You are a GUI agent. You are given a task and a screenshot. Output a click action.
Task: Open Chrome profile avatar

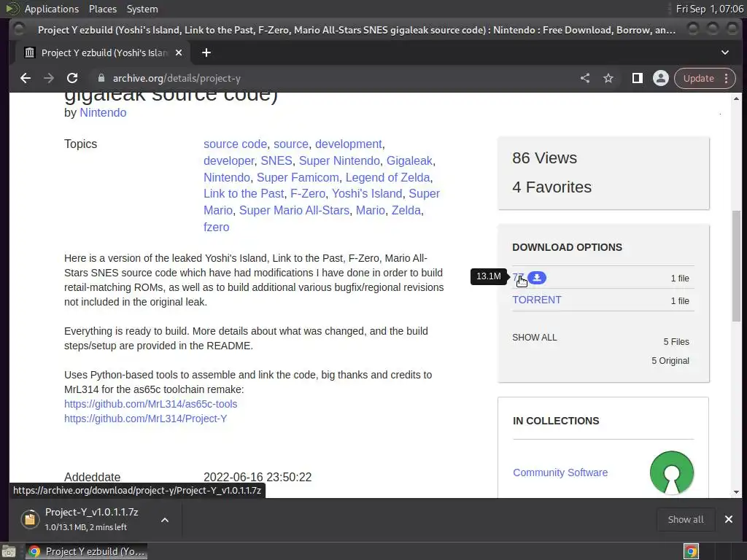pyautogui.click(x=661, y=78)
